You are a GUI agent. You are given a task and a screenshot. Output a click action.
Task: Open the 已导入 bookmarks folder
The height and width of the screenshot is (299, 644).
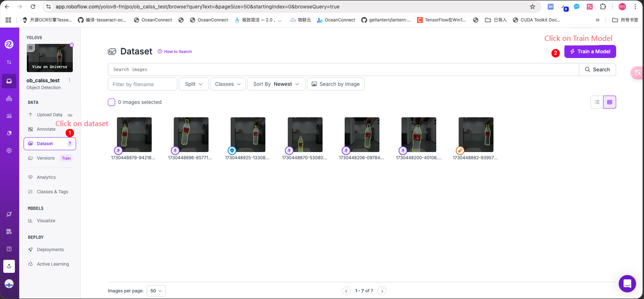496,20
